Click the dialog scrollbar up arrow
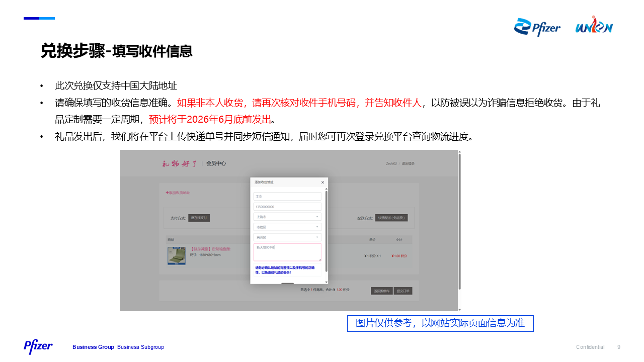The image size is (644, 362). point(326,189)
